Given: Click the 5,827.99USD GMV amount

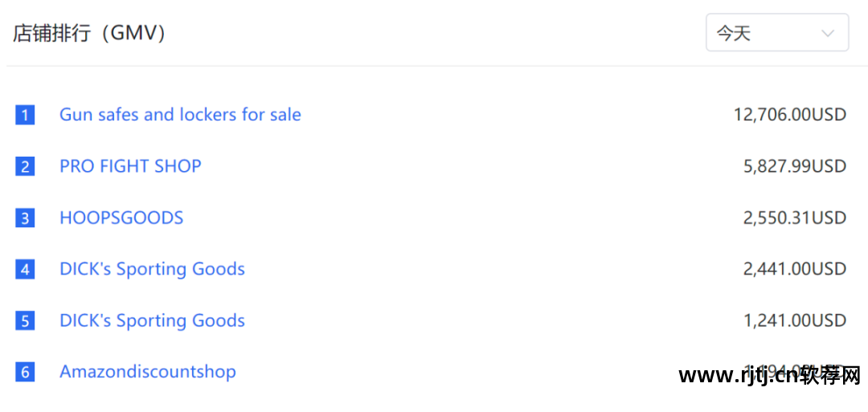Looking at the screenshot, I should (794, 166).
